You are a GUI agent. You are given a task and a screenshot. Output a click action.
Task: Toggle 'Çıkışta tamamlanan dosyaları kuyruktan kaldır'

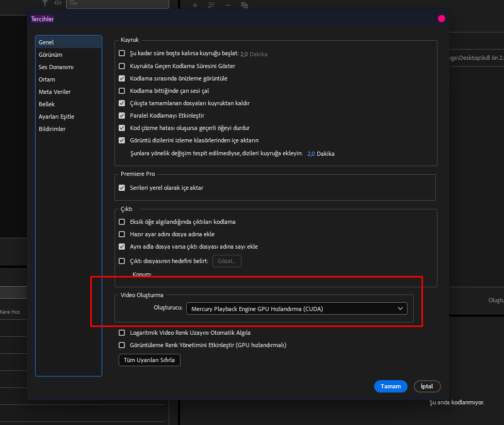click(x=122, y=103)
